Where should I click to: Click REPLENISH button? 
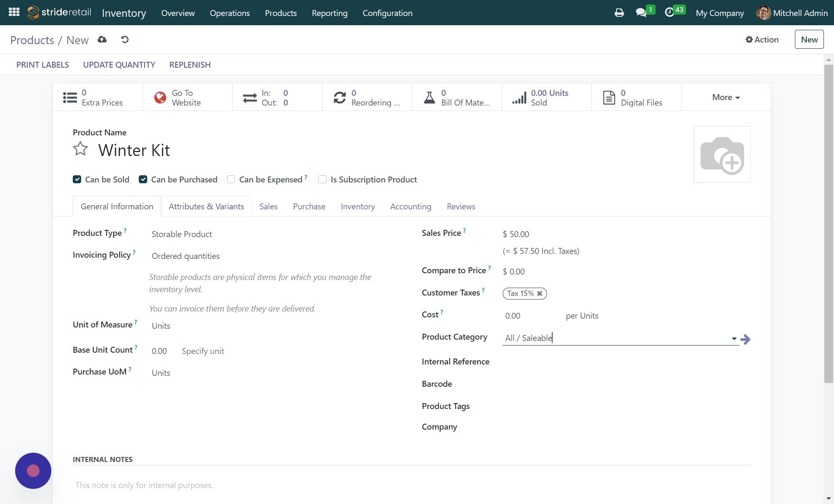[190, 65]
